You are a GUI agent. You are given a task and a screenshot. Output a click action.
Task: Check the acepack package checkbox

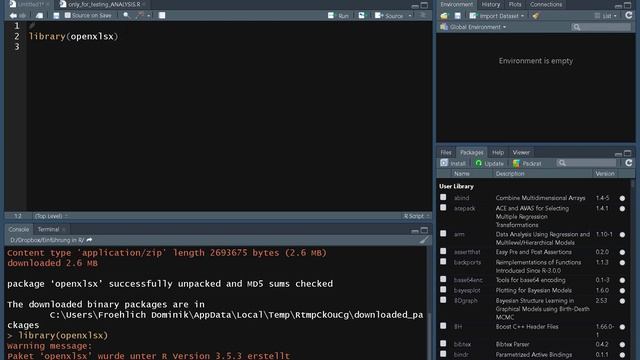[x=443, y=208]
